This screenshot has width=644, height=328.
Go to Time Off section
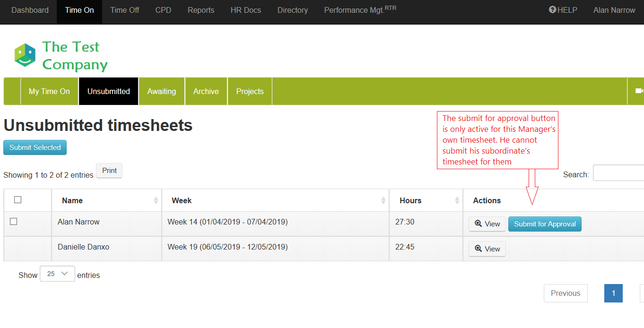[124, 10]
